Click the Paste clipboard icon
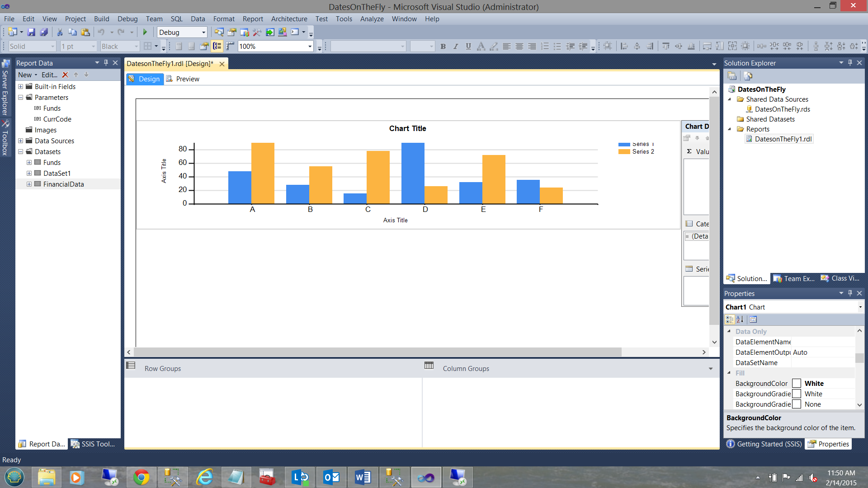This screenshot has width=868, height=488. [85, 32]
